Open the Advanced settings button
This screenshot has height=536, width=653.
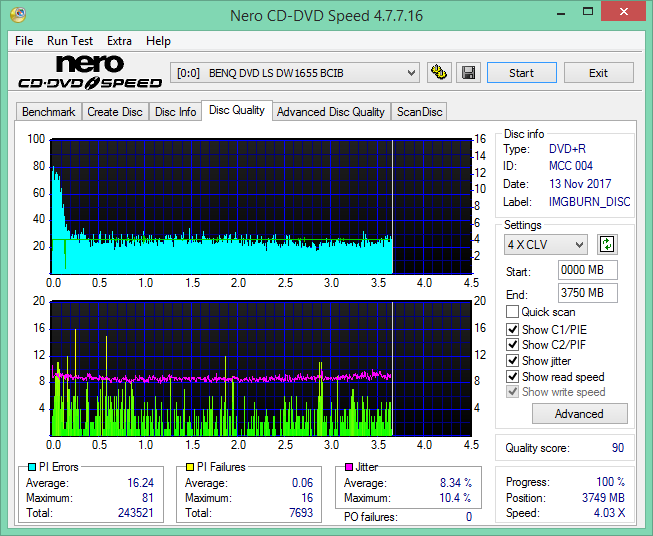579,414
